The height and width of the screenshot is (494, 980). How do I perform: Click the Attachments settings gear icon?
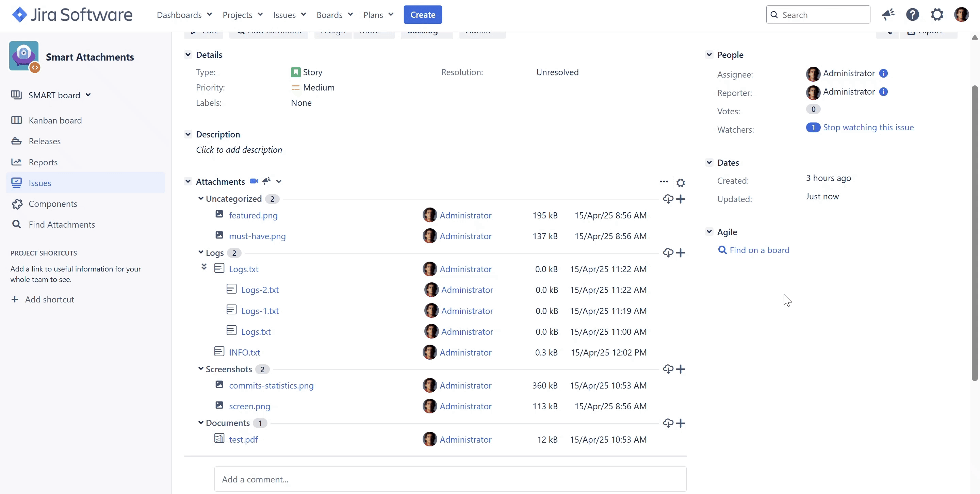click(x=681, y=183)
